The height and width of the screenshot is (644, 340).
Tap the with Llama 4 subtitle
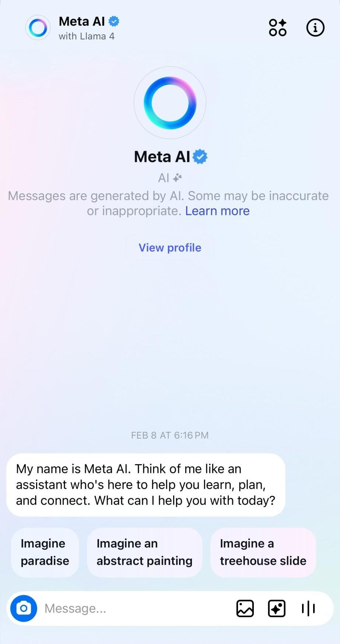click(x=87, y=36)
